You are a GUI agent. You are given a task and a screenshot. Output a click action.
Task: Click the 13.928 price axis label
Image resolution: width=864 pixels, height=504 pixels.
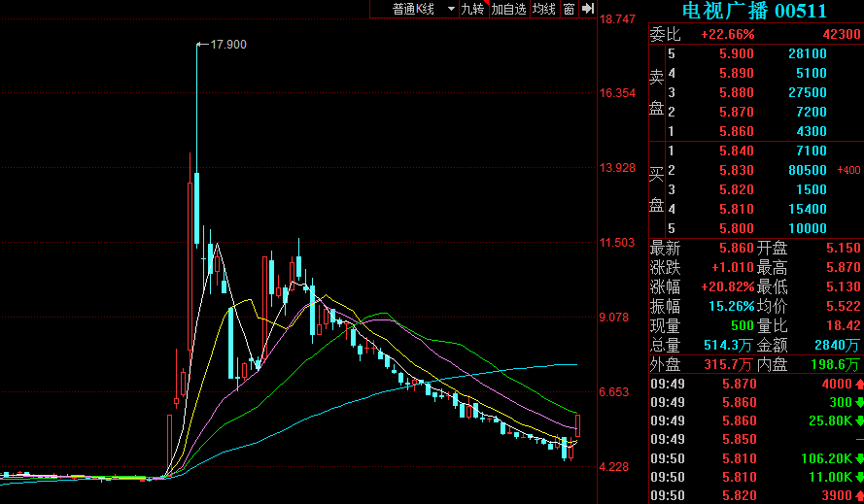click(617, 168)
